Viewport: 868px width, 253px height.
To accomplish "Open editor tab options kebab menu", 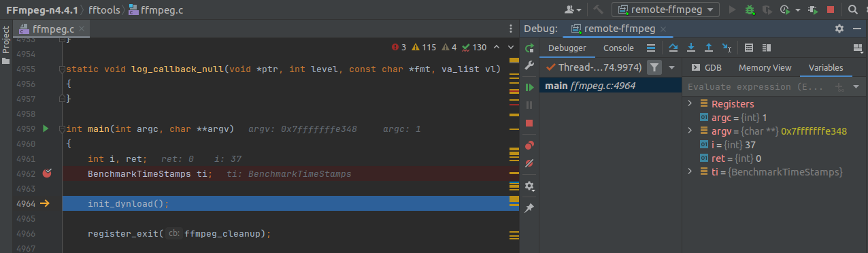I will coord(510,29).
